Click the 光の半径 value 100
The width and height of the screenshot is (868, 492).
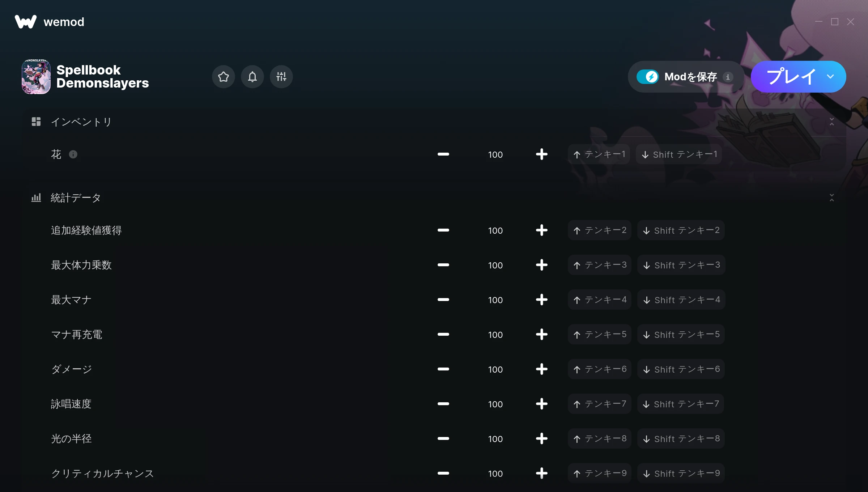coord(495,439)
